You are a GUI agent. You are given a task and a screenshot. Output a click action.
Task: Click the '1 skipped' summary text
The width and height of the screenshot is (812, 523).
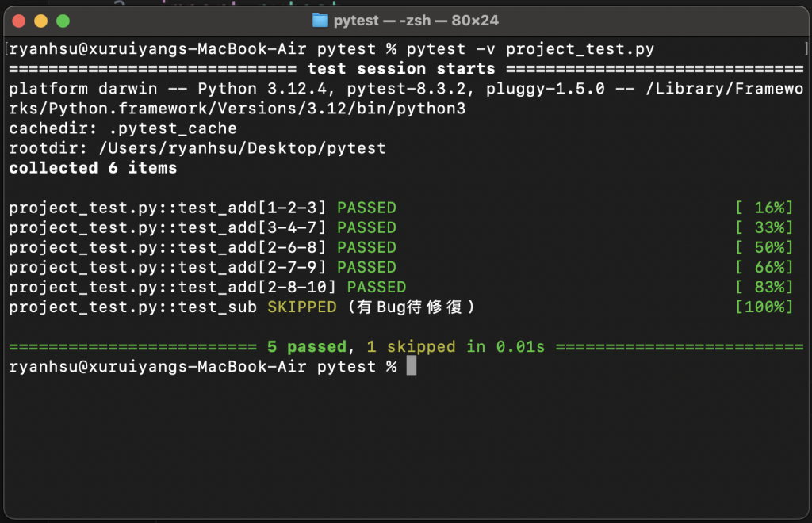tap(412, 346)
